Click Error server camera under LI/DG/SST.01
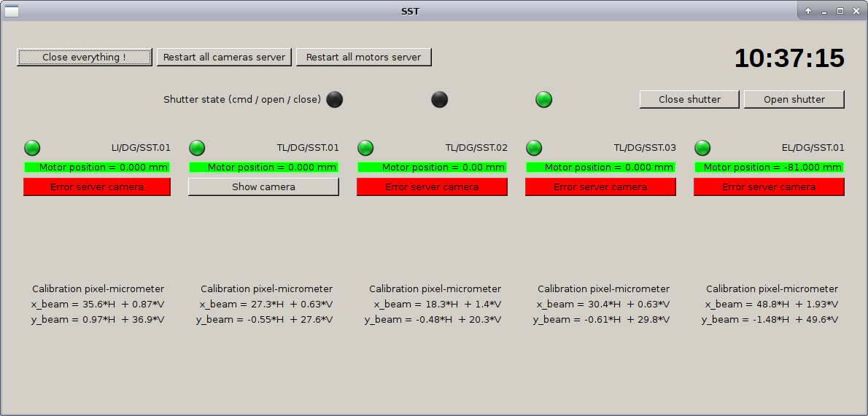 pos(97,187)
